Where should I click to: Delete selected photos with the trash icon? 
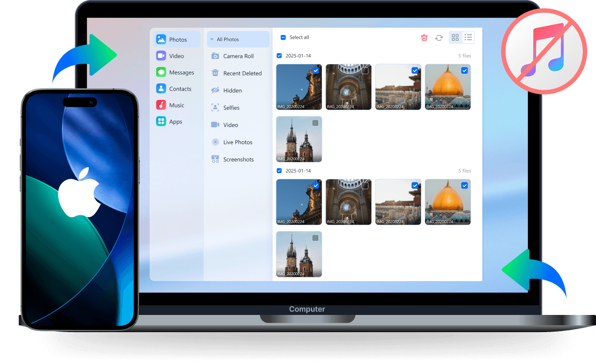[x=424, y=37]
